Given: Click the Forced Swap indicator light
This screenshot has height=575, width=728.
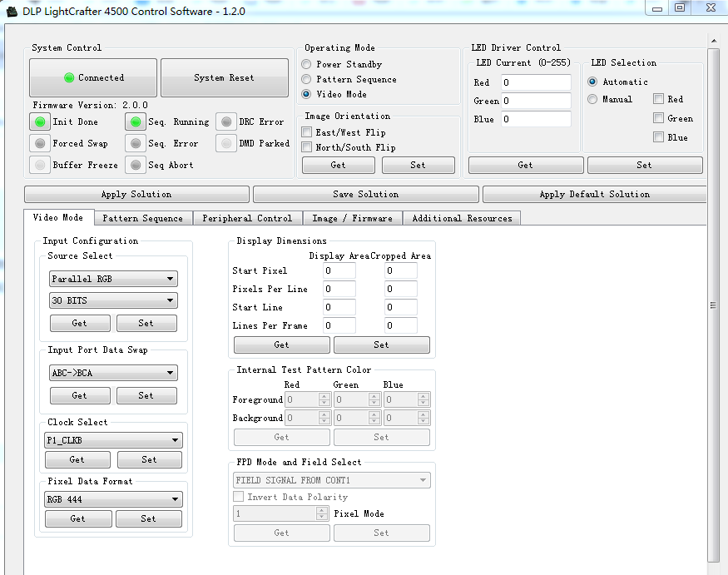Looking at the screenshot, I should tap(40, 143).
